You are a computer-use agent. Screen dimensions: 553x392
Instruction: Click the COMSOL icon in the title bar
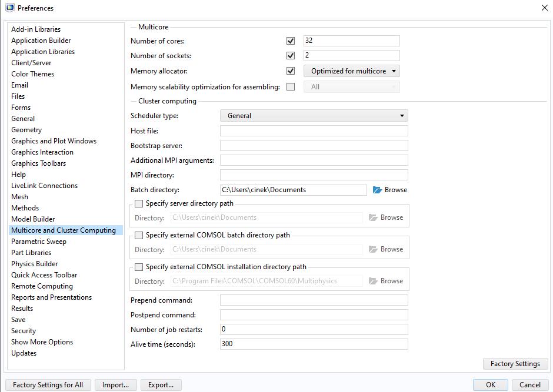click(9, 8)
